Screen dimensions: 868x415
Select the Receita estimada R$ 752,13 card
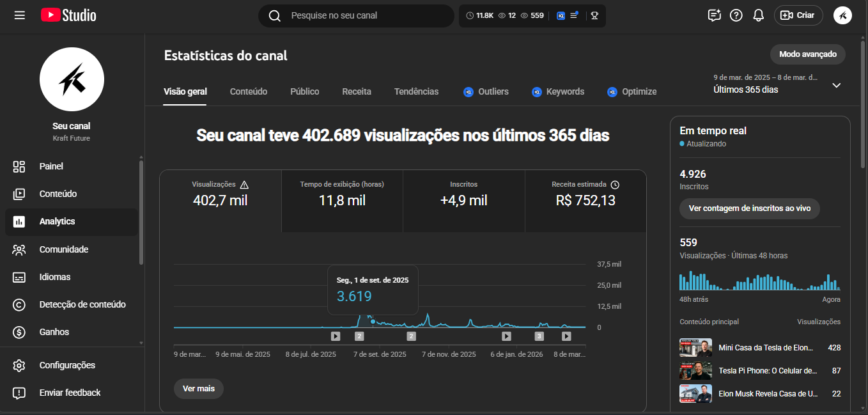585,201
